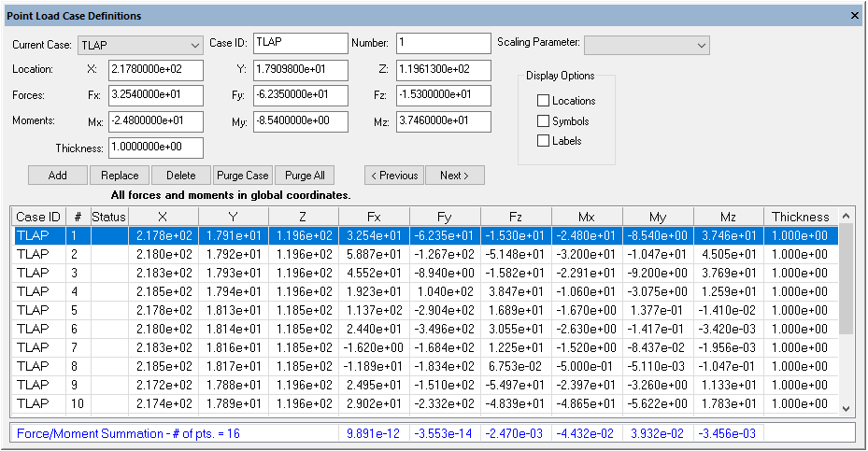Click Purge Case button
Viewport: 868px width, 451px height.
pos(242,176)
